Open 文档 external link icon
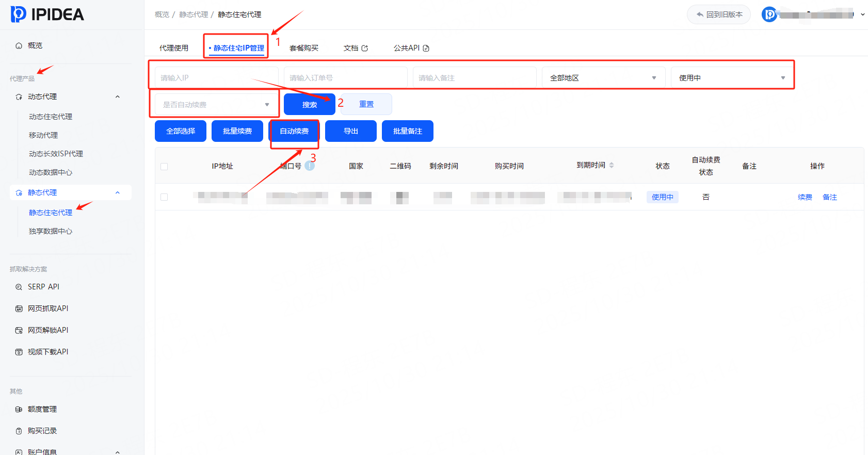The width and height of the screenshot is (868, 455). pos(365,48)
